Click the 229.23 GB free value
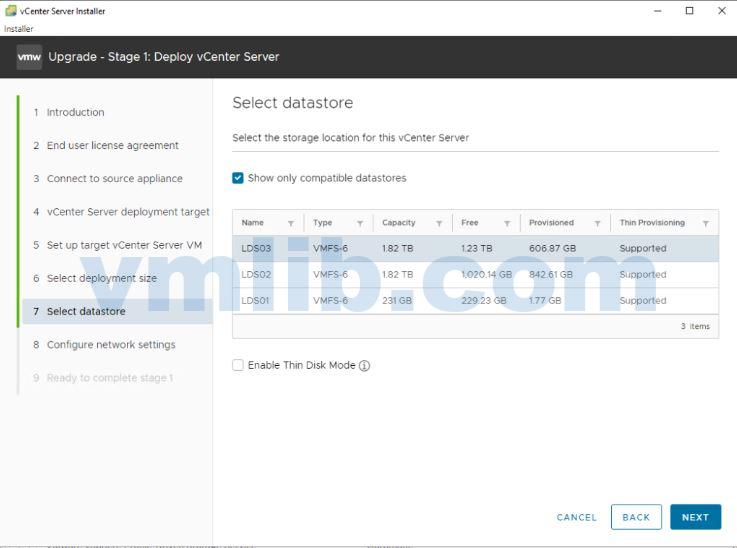 point(484,301)
